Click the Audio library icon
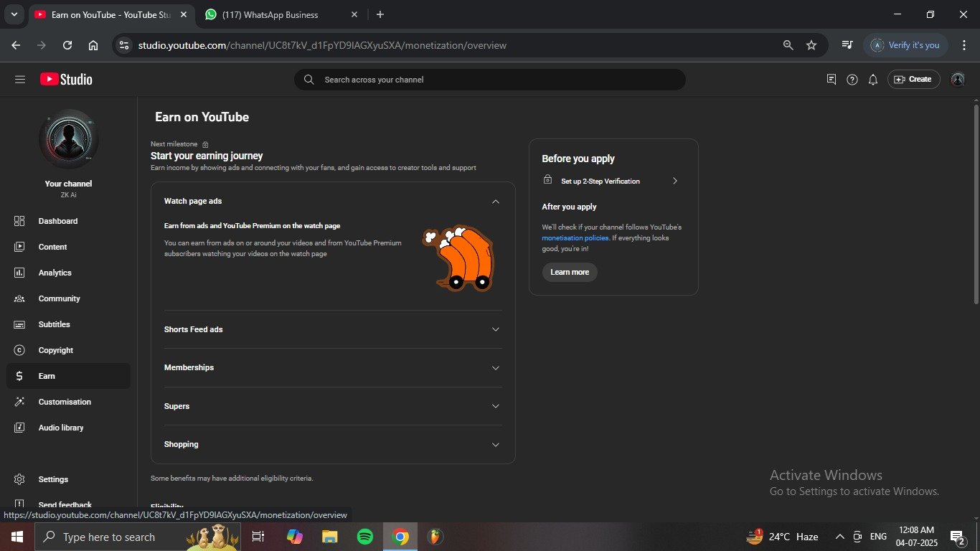 pos(19,428)
